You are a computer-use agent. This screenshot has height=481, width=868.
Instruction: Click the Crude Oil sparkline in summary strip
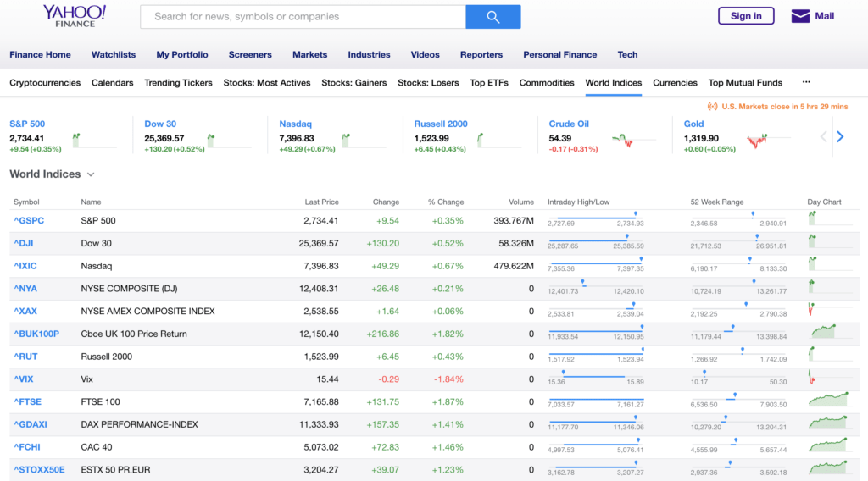click(633, 141)
